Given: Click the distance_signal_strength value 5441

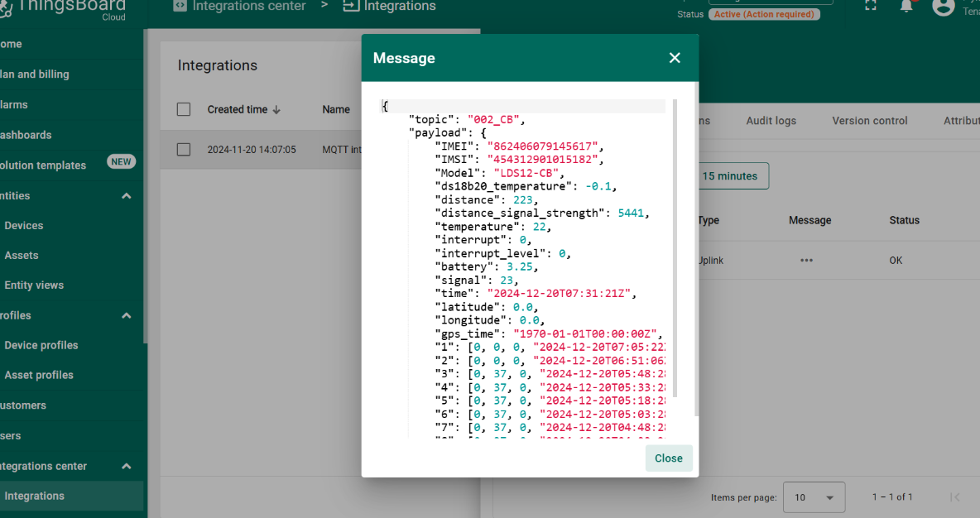Looking at the screenshot, I should click(631, 213).
